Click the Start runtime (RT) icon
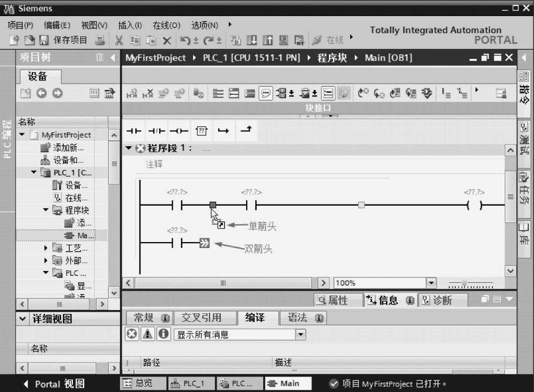Viewport: 534px width, 392px height. point(299,41)
